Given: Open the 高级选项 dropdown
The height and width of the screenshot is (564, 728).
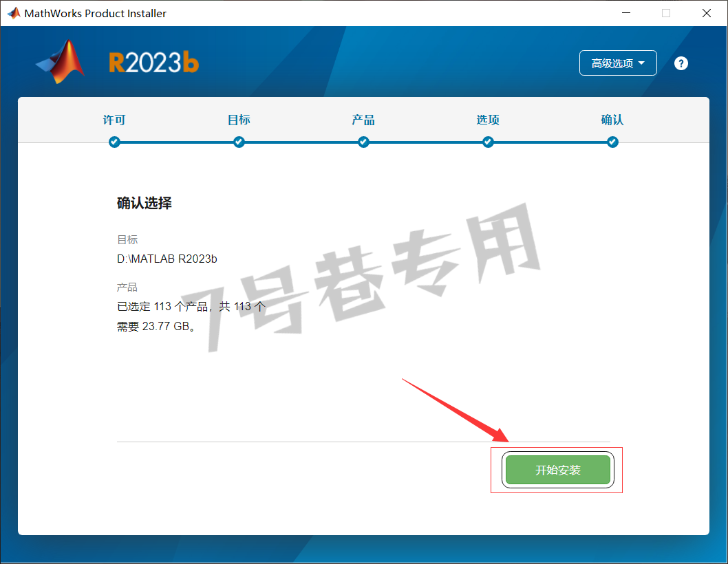Looking at the screenshot, I should coord(617,63).
